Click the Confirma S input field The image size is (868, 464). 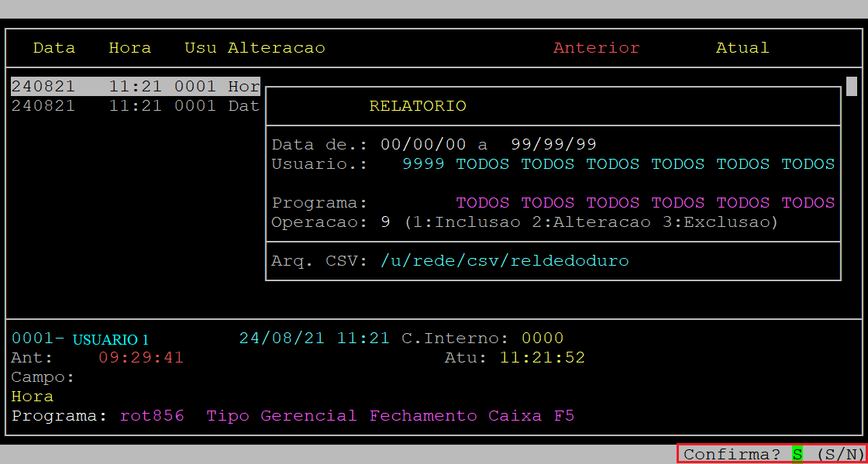(797, 455)
